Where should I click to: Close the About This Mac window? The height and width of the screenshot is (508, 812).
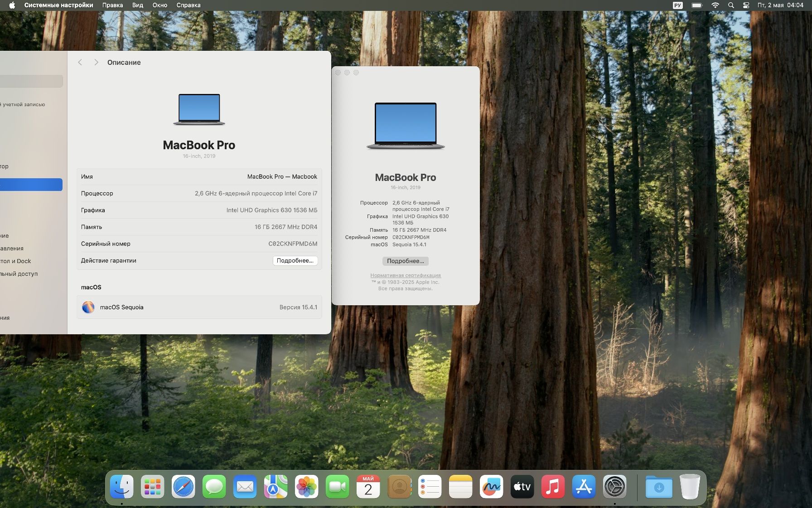point(338,73)
